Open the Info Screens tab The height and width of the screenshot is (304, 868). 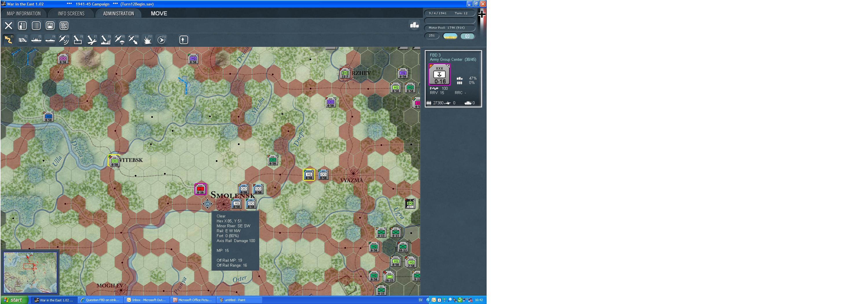pyautogui.click(x=71, y=14)
